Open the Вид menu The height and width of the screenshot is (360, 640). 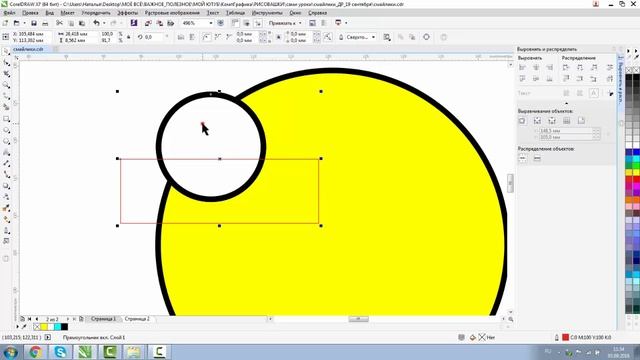coord(49,13)
